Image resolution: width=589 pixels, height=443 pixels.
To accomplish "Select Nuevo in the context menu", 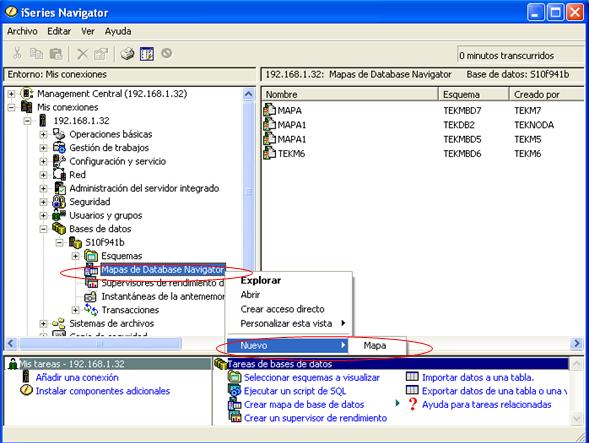I will click(288, 345).
